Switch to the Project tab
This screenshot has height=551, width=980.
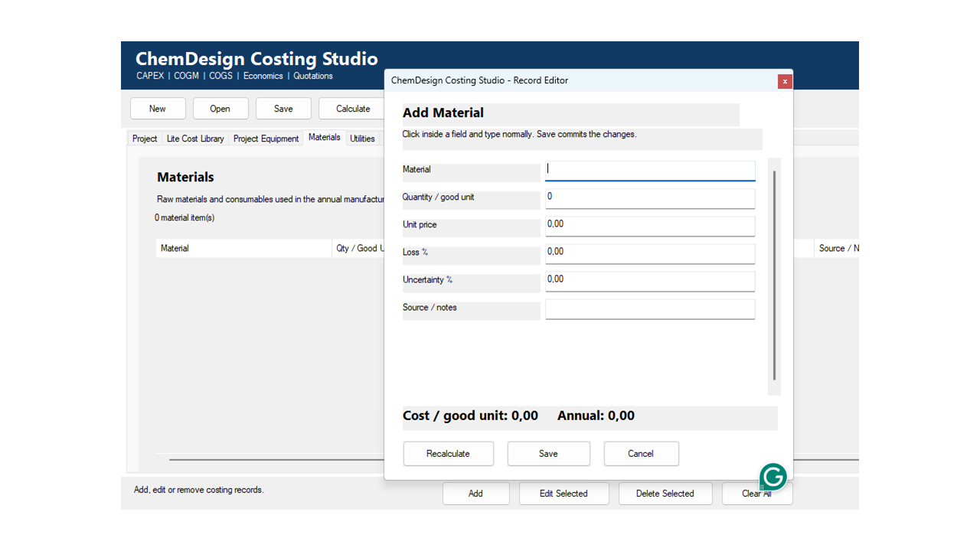click(145, 139)
